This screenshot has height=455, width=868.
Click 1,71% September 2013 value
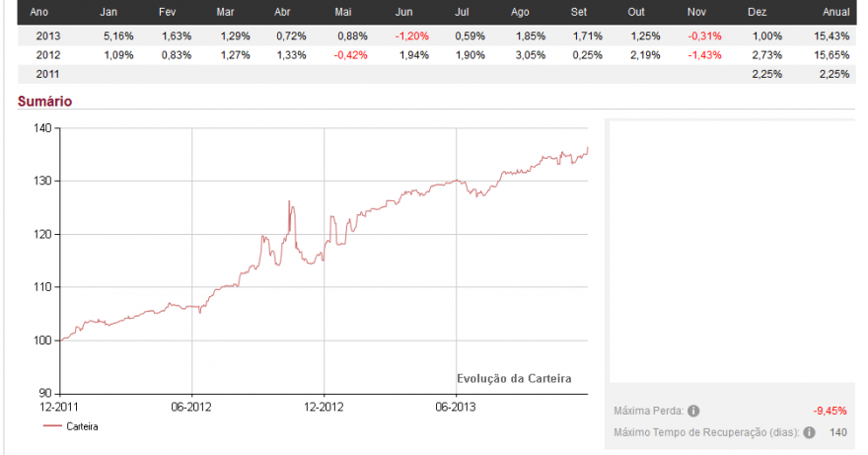point(588,36)
